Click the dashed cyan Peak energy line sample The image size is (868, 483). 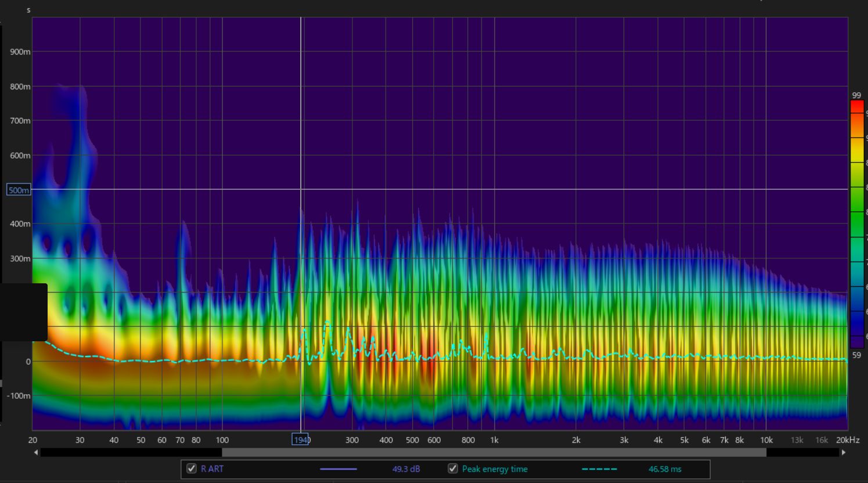point(599,469)
